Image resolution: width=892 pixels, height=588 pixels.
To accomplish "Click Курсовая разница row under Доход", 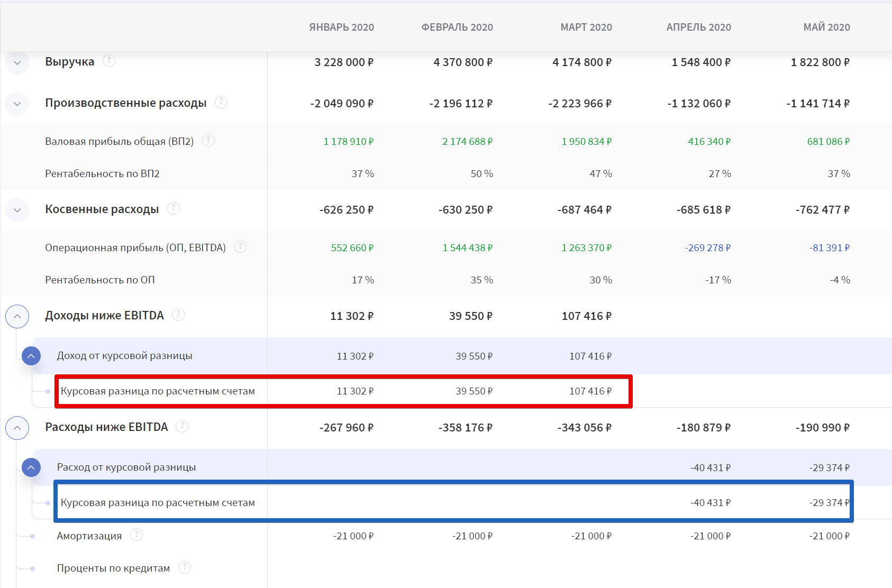I will (x=158, y=391).
